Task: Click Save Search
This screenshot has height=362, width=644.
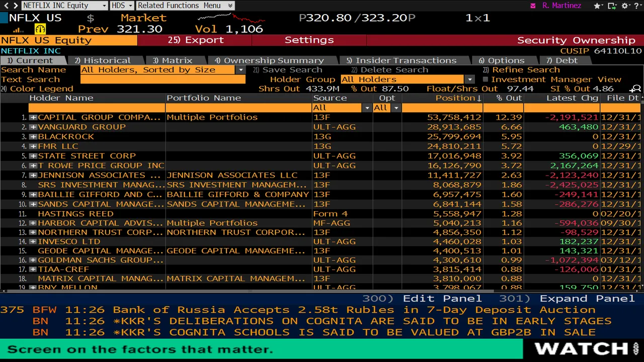Action: (x=288, y=70)
